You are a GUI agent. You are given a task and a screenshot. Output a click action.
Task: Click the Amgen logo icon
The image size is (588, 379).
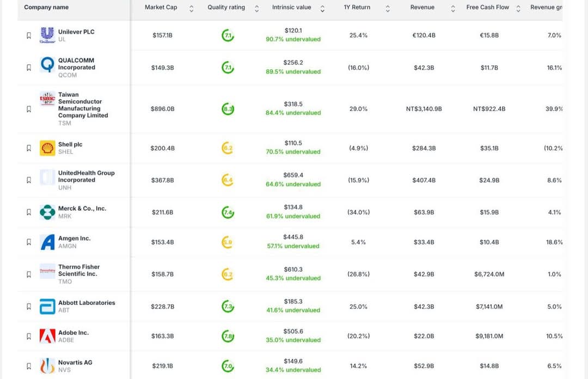click(47, 242)
